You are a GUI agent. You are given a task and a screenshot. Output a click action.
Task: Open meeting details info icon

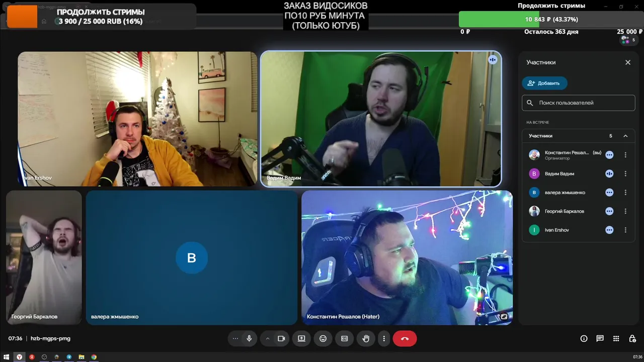[x=584, y=338]
